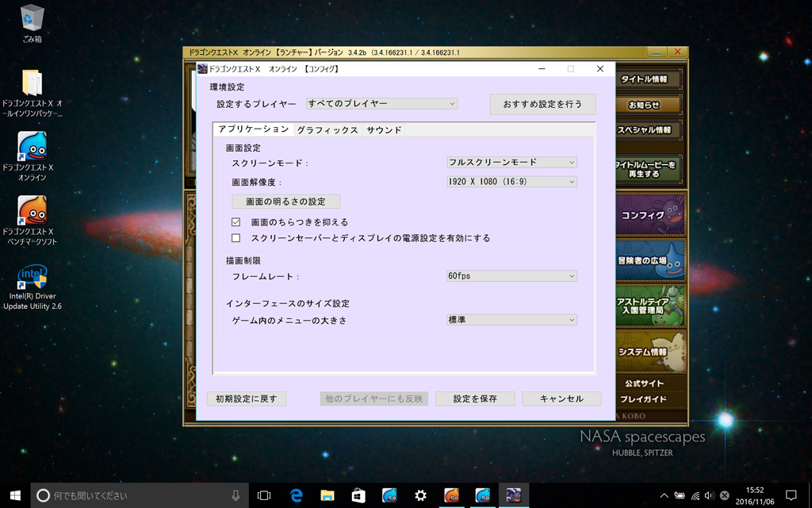
Task: Minimize the launcher window
Action: point(656,52)
